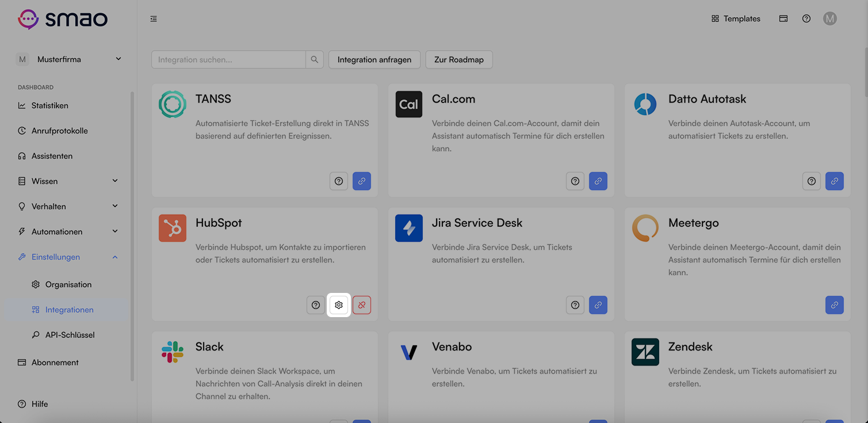Viewport: 868px width, 423px height.
Task: Connect the Jira Service Desk integration
Action: [598, 305]
